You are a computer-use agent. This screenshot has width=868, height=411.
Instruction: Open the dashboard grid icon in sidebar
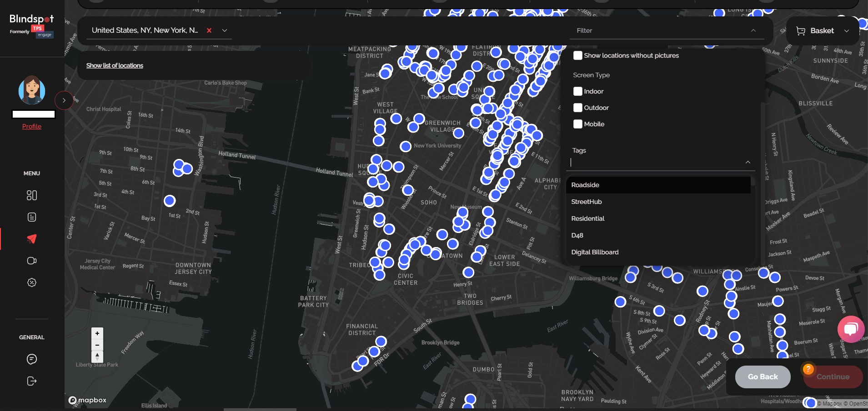click(x=32, y=195)
